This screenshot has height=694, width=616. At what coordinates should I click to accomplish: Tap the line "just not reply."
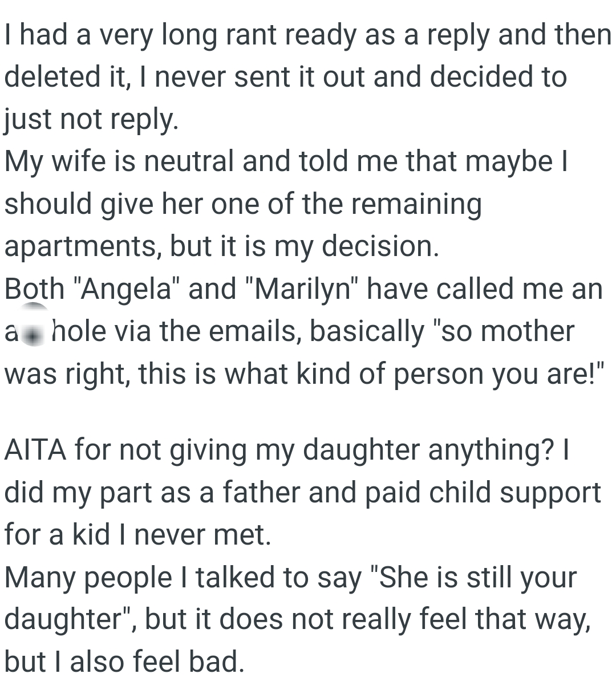(91, 119)
